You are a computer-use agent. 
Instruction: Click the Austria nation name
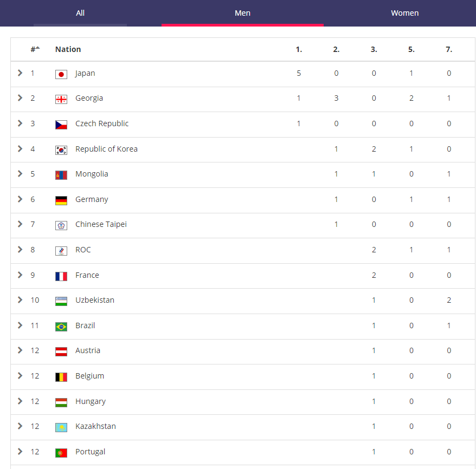click(88, 350)
